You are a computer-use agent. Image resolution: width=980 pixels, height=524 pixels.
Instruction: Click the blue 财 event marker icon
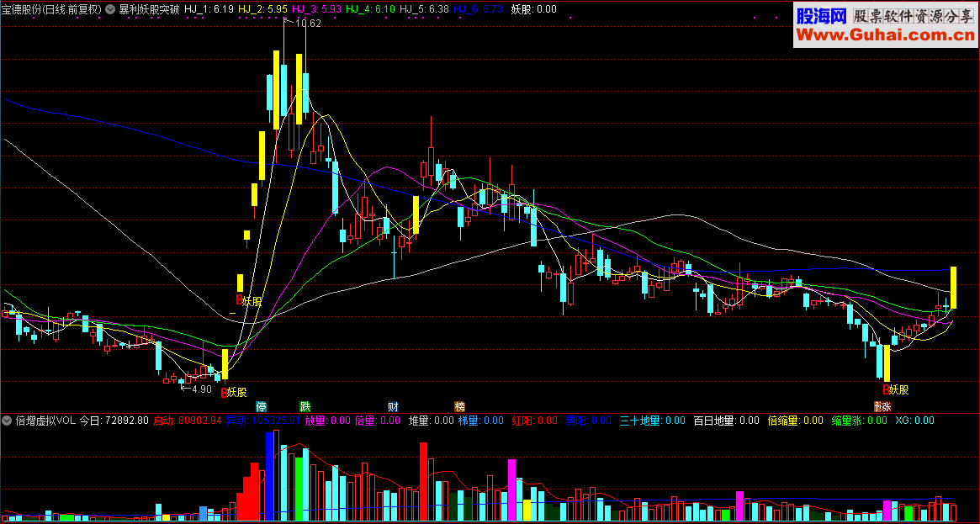click(393, 406)
